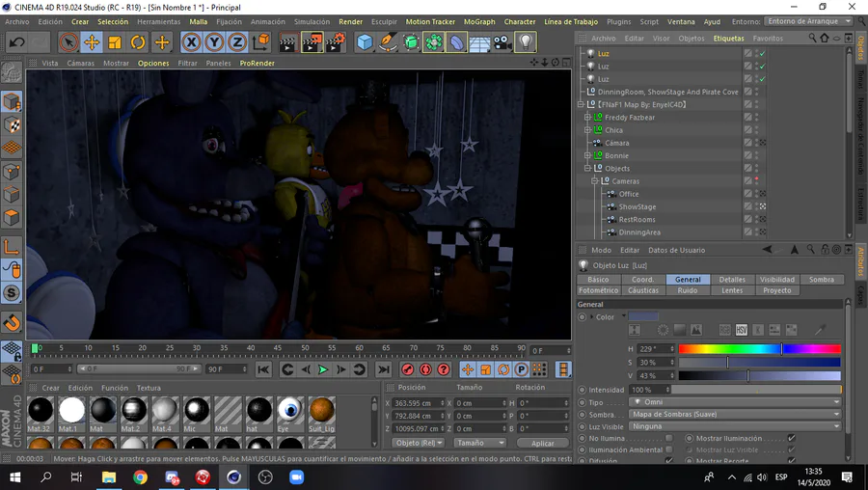868x490 pixels.
Task: Click the record active objects button
Action: [x=408, y=369]
